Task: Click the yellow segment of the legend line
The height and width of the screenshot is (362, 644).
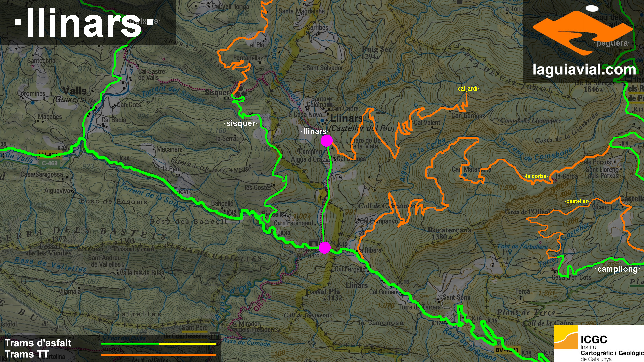Action: click(187, 344)
